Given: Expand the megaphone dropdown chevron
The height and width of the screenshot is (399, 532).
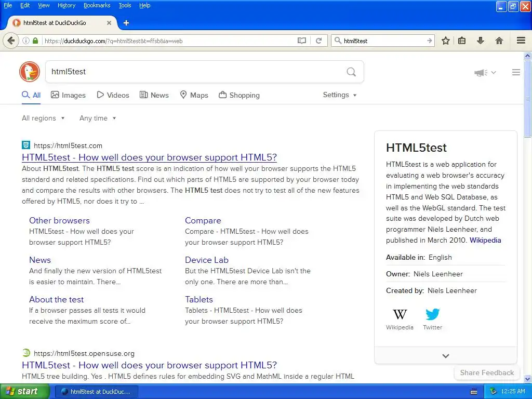Looking at the screenshot, I should [x=494, y=72].
